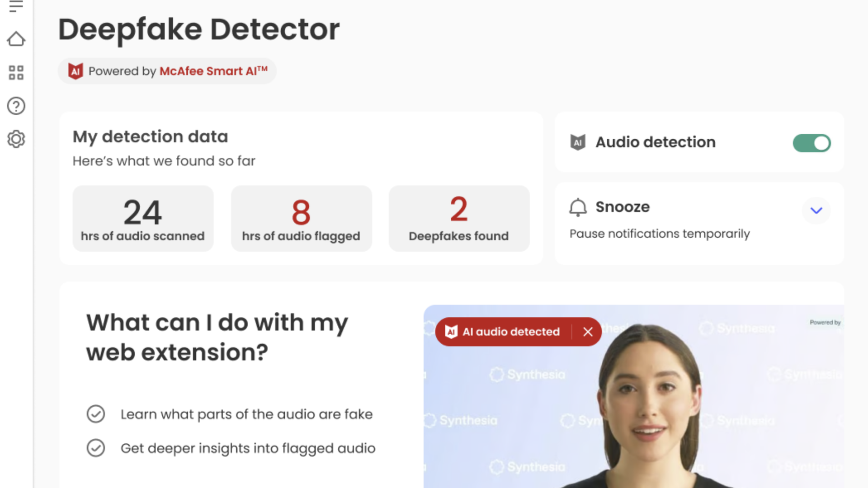Collapse the Pause notifications section
The image size is (868, 488).
click(816, 210)
